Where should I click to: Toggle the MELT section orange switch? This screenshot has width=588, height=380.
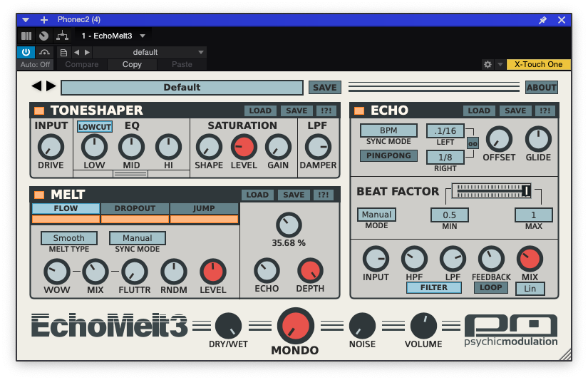point(39,195)
